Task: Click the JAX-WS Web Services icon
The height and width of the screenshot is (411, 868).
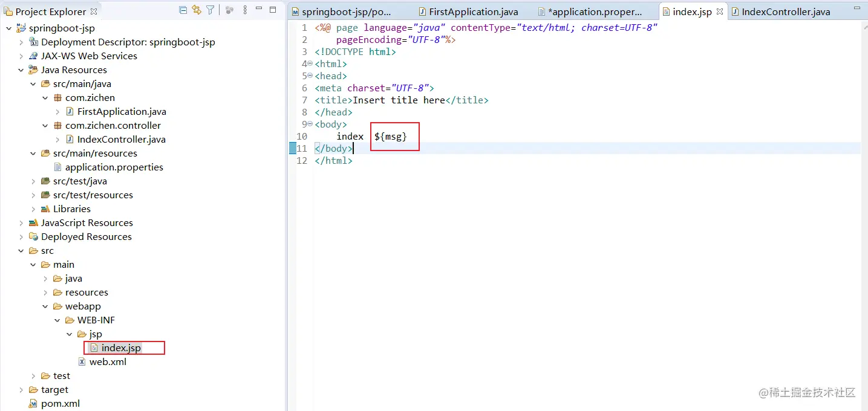Action: pos(34,56)
